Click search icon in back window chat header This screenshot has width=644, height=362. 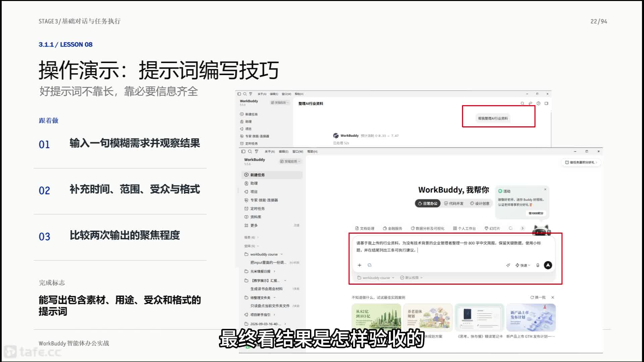522,104
